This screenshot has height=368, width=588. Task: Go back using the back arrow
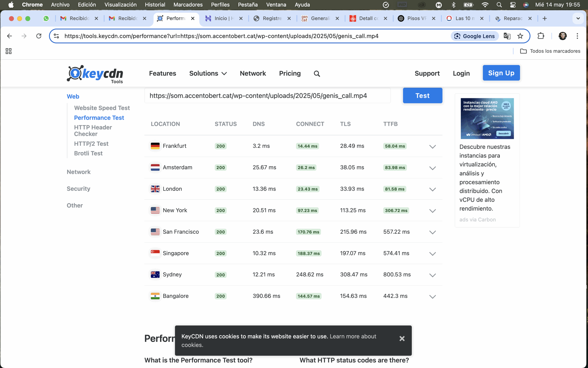(x=9, y=36)
